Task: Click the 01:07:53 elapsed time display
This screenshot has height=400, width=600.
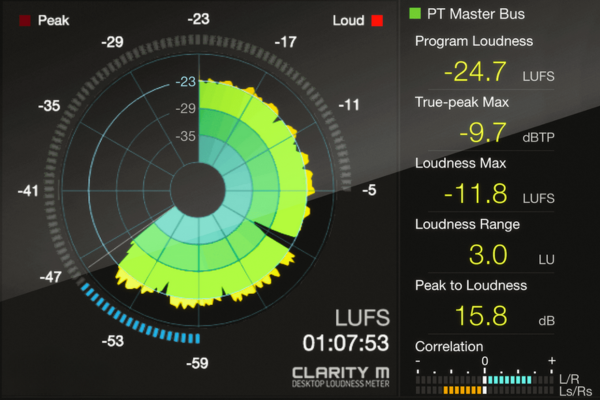Action: point(346,344)
